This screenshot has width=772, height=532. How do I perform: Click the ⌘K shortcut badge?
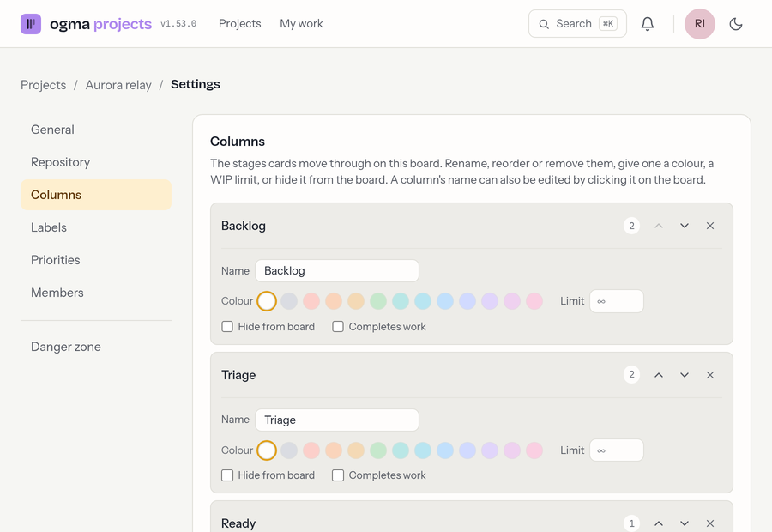coord(608,24)
